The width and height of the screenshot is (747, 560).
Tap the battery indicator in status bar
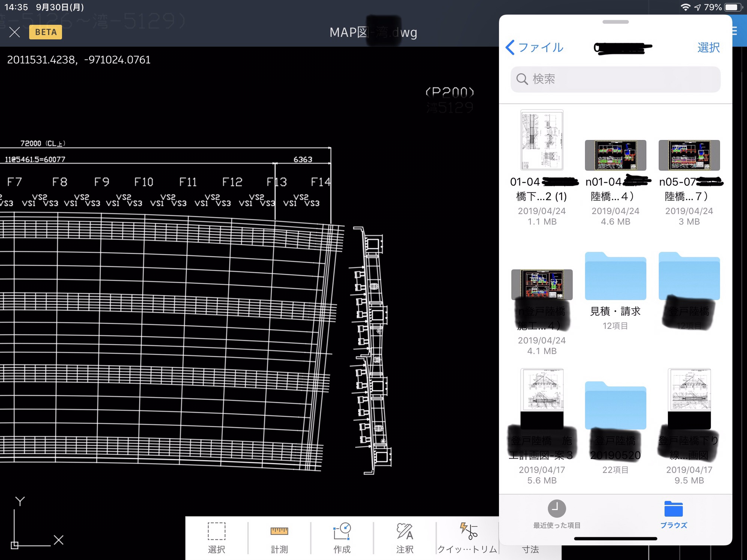point(732,7)
